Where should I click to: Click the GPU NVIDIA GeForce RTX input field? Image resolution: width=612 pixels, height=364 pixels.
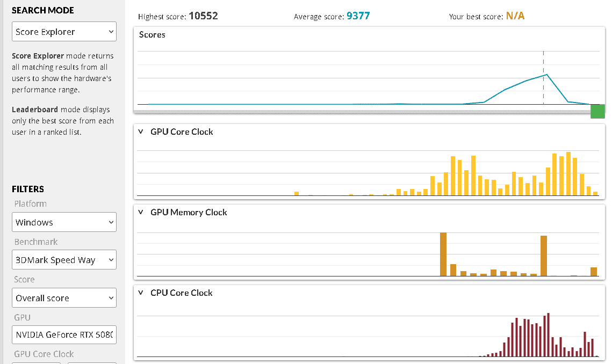[x=64, y=334]
